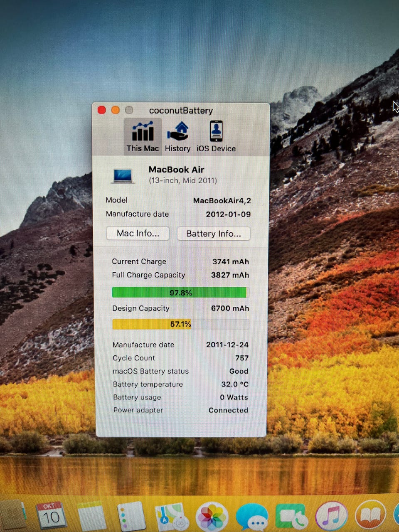This screenshot has height=532, width=399.
Task: Click the Connected power adapter value
Action: pos(228,410)
